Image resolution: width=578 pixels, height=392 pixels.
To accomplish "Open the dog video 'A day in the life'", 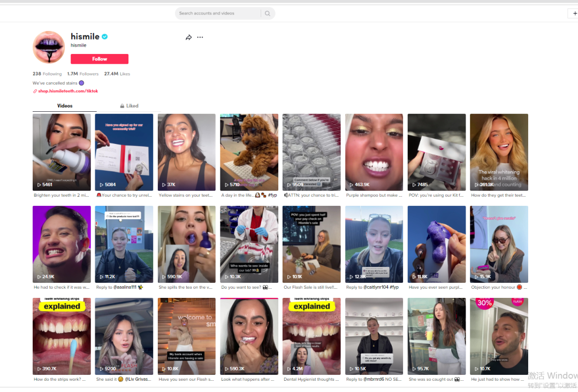I will (x=249, y=152).
